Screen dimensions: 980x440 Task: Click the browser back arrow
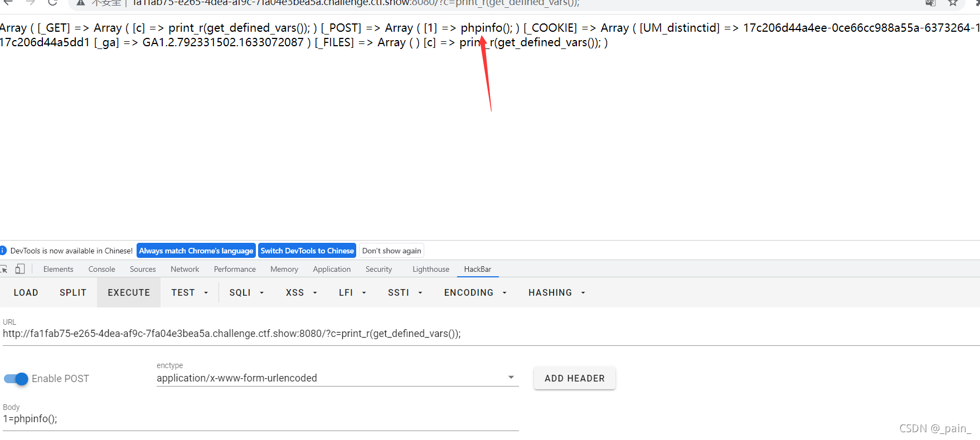pyautogui.click(x=8, y=2)
